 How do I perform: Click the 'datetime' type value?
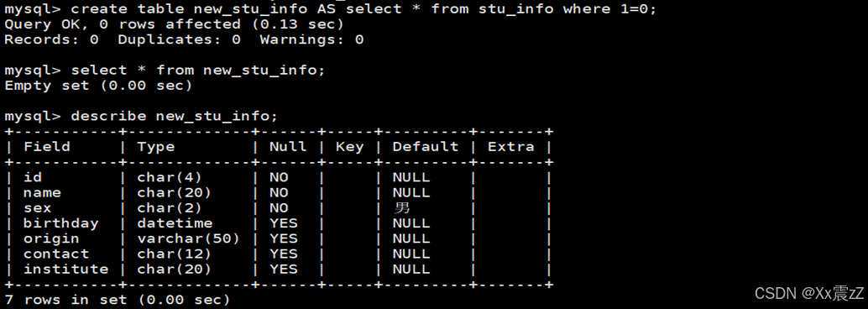pos(175,223)
